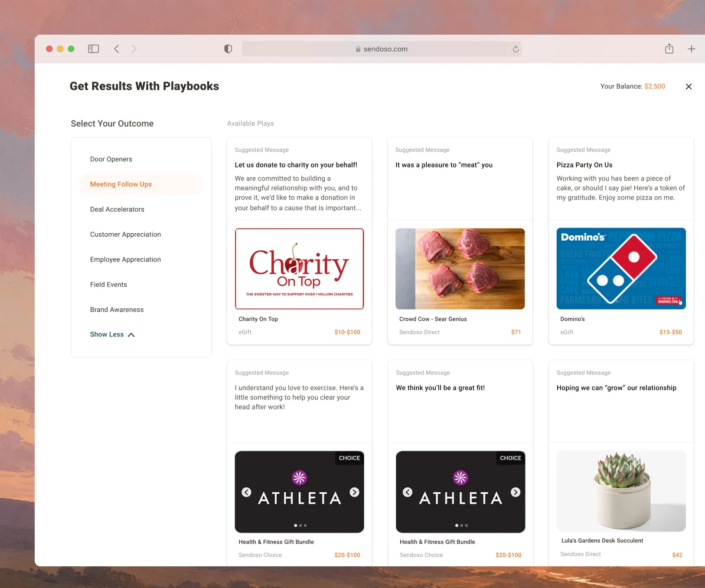Select the Domino's eGift image
Image resolution: width=705 pixels, height=588 pixels.
[621, 268]
